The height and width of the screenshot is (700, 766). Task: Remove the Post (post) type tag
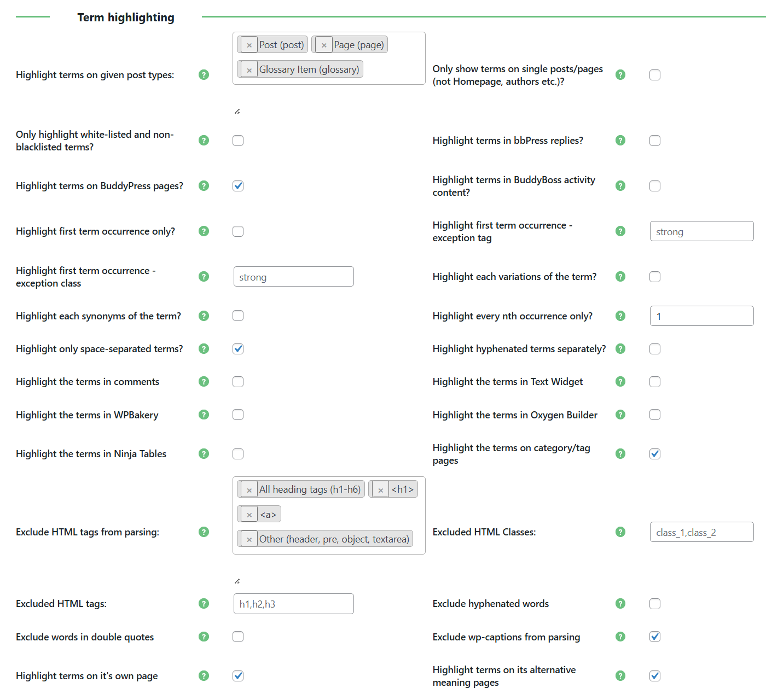249,44
